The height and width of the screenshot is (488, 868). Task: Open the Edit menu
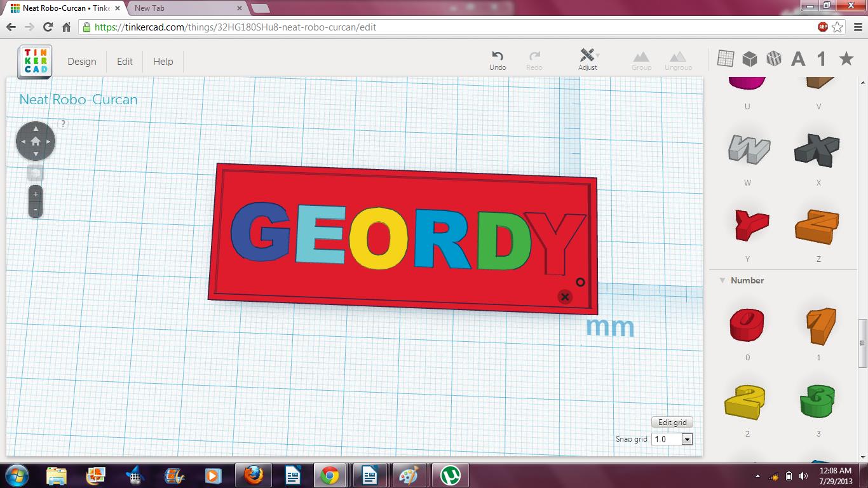125,62
